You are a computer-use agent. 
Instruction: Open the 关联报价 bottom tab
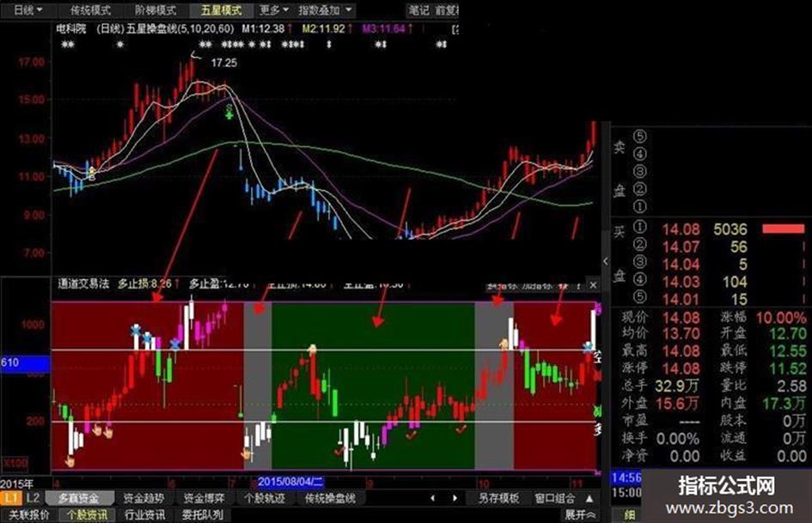pos(28,514)
